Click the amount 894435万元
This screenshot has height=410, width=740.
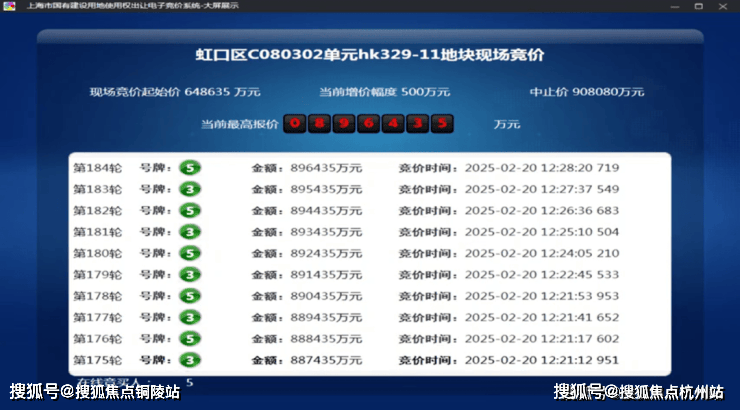326,210
